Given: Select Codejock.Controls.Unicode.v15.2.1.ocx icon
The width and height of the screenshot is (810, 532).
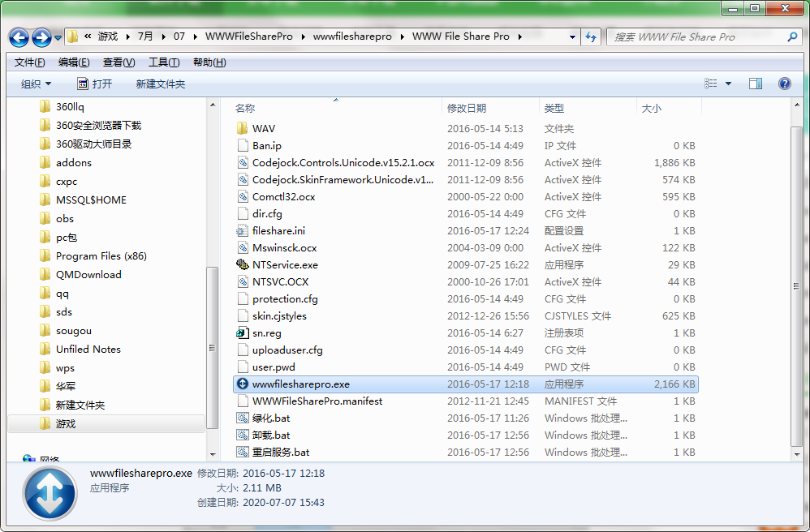Looking at the screenshot, I should coord(243,162).
